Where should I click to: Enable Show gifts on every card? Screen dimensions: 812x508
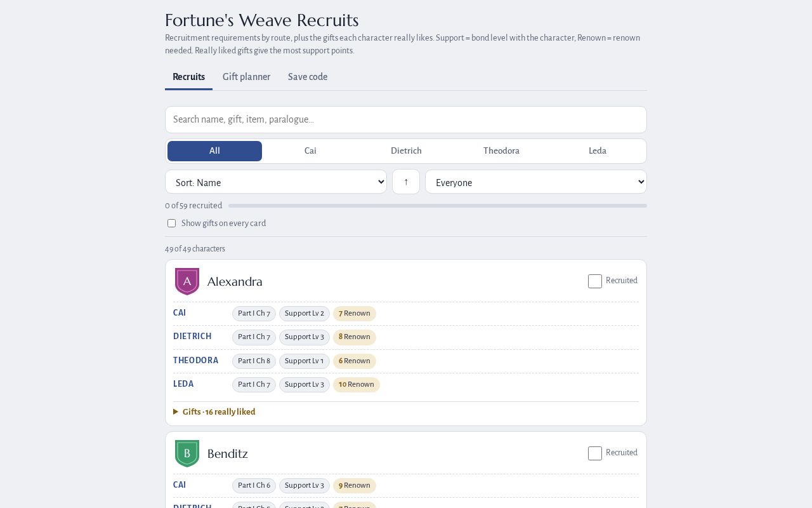click(x=171, y=224)
